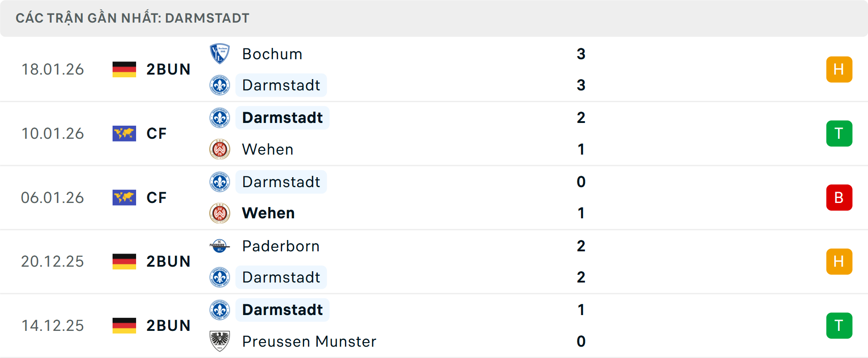Screen dimensions: 868x358
Task: Toggle the yellow H badge for Paderborn draw
Action: (839, 261)
